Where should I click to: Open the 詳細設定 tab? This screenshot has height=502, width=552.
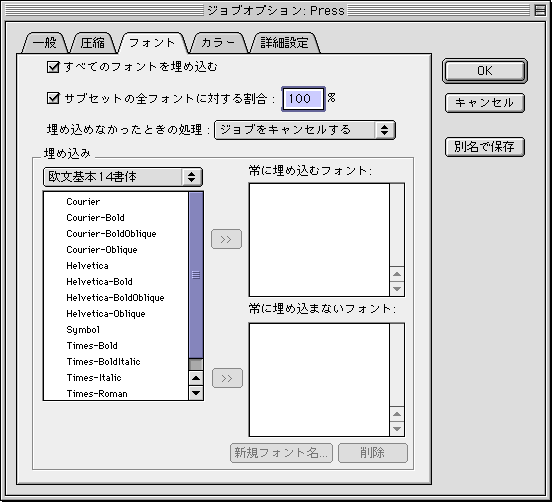tap(284, 43)
